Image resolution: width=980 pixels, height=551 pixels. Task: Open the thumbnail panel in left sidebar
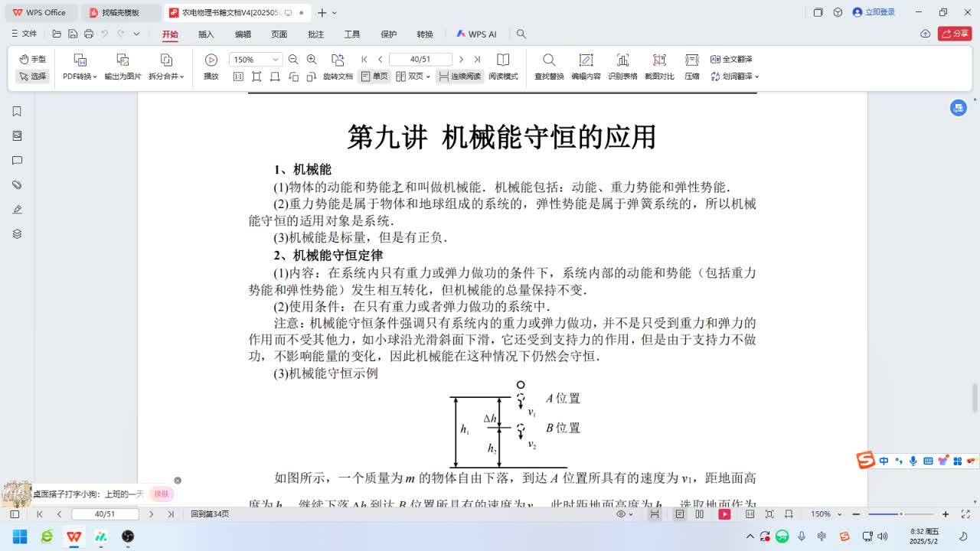tap(17, 136)
